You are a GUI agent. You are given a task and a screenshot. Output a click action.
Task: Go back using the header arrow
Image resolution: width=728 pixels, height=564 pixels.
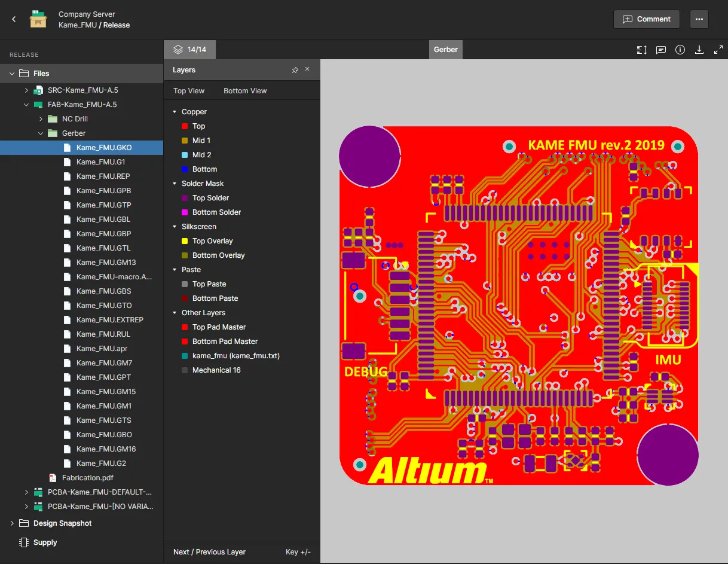point(14,19)
